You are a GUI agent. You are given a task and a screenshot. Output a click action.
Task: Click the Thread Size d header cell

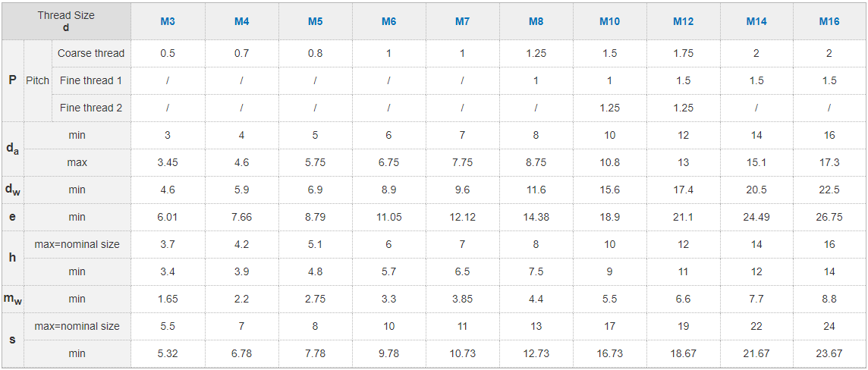coord(66,21)
